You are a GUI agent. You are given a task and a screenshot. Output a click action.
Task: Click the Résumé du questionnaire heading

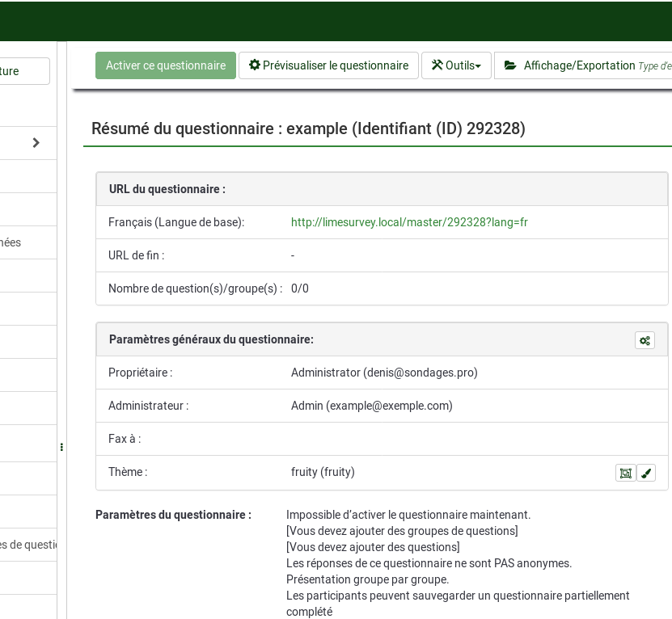[x=308, y=128]
